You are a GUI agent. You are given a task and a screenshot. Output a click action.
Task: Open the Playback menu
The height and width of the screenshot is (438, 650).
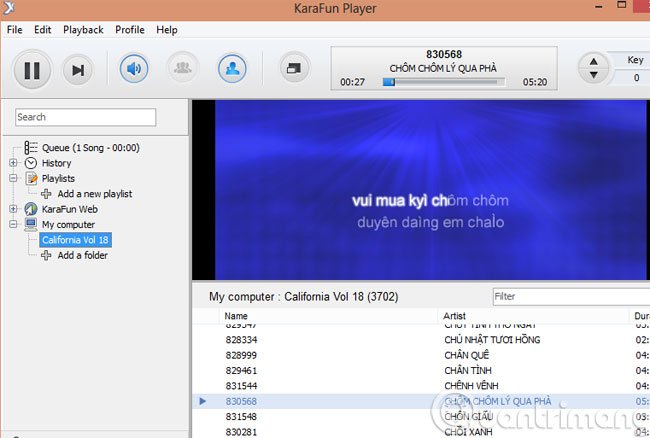[83, 30]
